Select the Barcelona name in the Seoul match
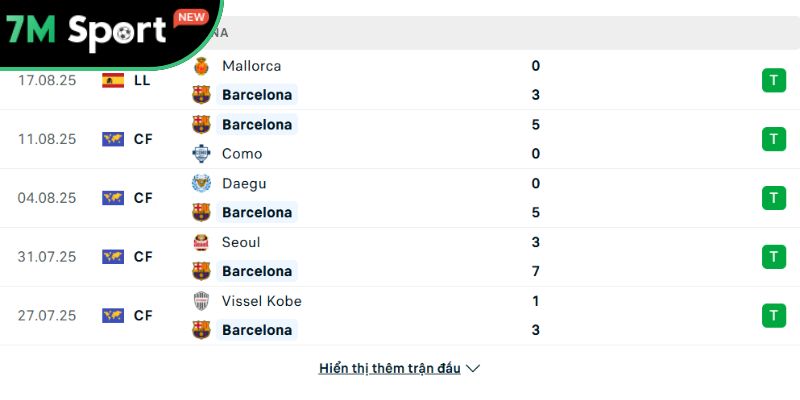The image size is (800, 400). (257, 271)
